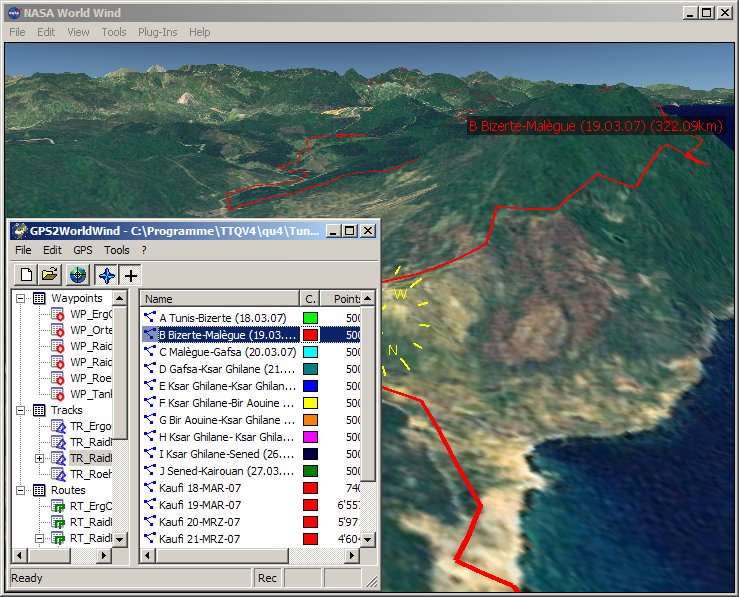Click the Waypoints table icon in tree

39,298
